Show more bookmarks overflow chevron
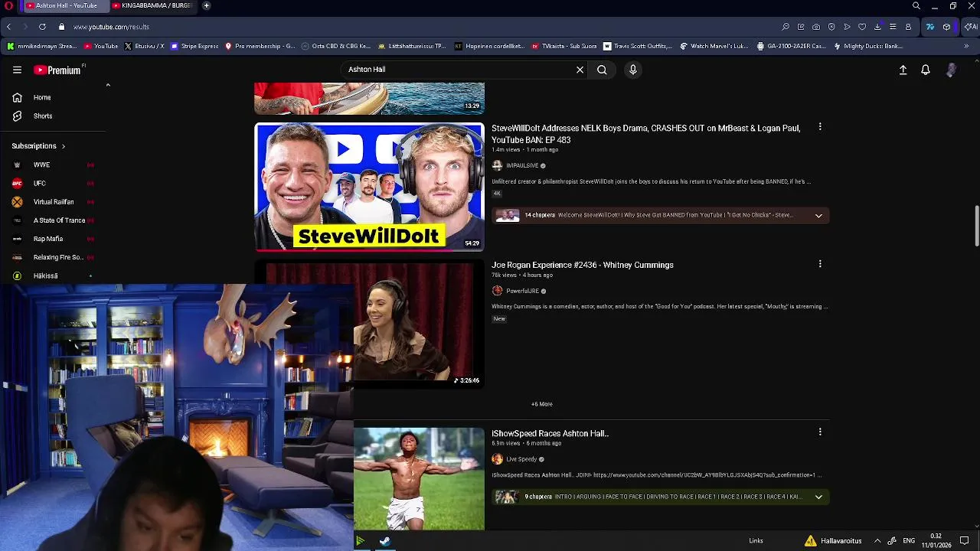Viewport: 980px width, 551px height. [966, 46]
